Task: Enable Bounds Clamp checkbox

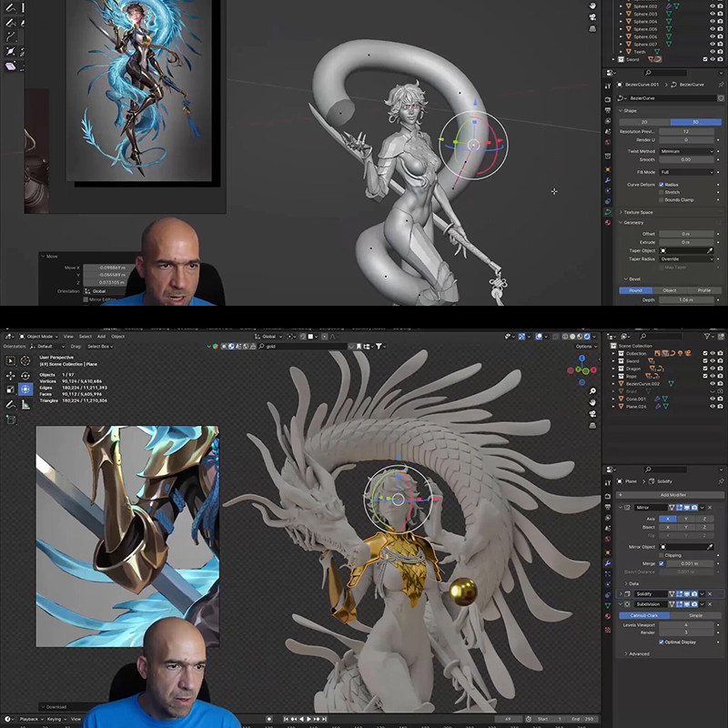Action: coord(662,199)
